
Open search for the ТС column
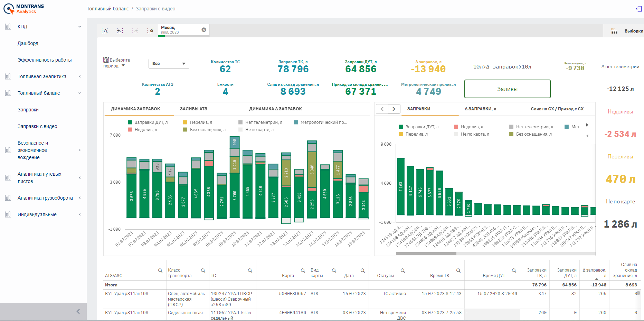click(250, 270)
